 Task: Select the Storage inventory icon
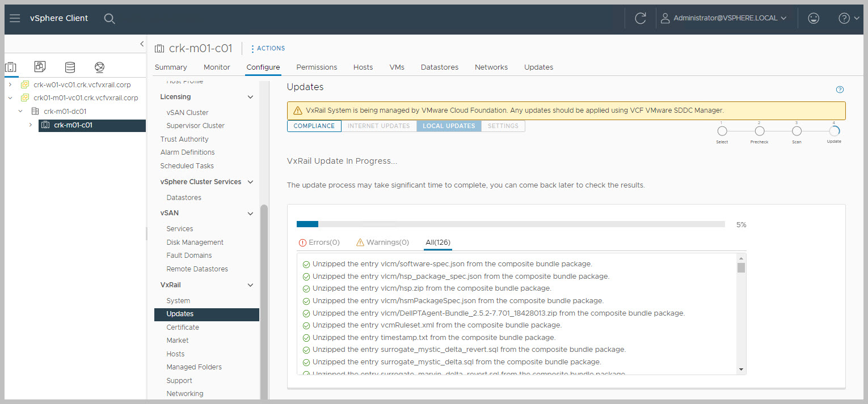pyautogui.click(x=70, y=67)
